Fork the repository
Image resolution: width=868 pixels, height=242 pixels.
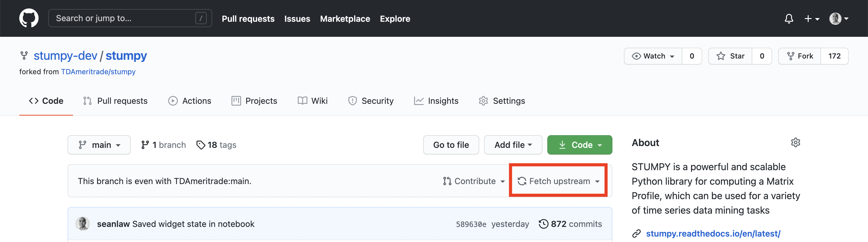(800, 56)
